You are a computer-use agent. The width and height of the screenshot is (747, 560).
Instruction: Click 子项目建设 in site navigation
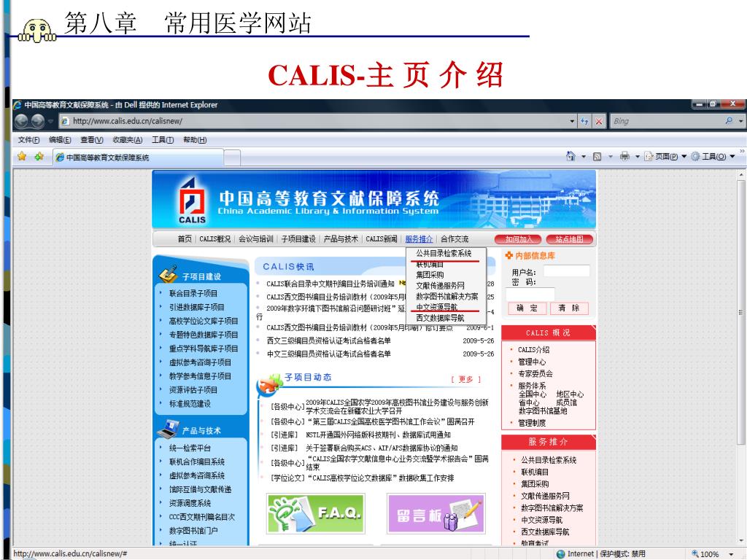(298, 239)
